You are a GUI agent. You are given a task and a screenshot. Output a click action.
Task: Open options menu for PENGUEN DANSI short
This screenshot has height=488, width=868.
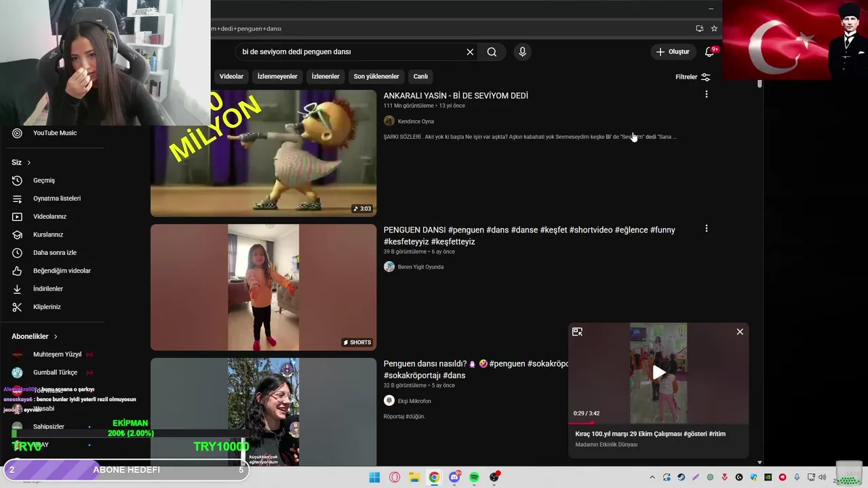point(706,229)
